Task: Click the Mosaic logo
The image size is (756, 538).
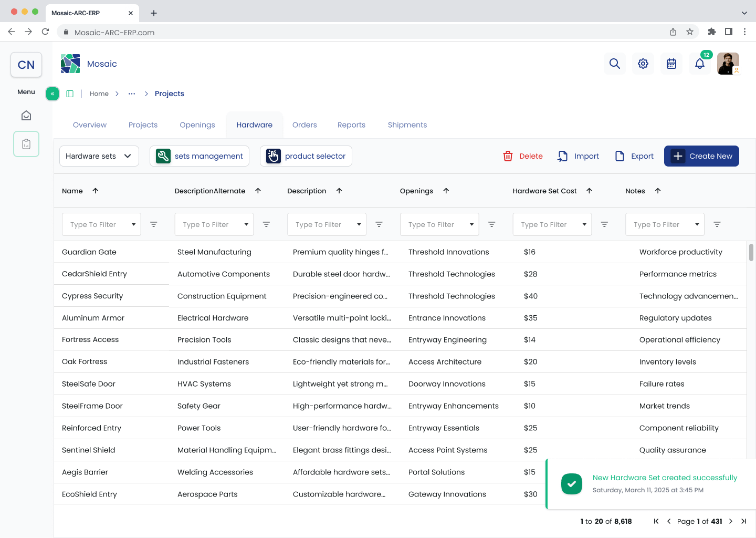Action: point(70,64)
